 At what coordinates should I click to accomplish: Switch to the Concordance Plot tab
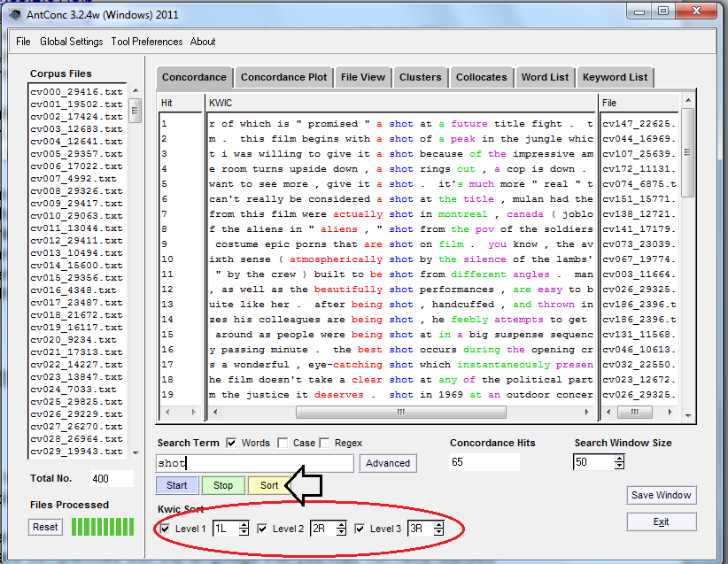[x=283, y=77]
